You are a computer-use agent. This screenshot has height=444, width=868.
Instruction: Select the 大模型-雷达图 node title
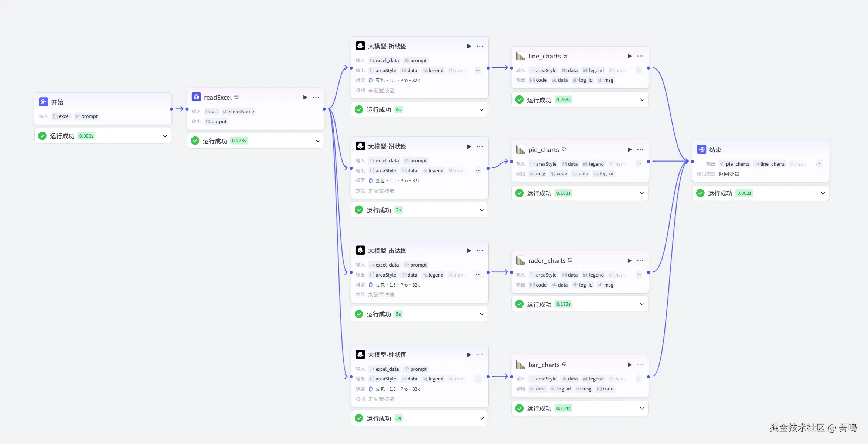click(387, 251)
